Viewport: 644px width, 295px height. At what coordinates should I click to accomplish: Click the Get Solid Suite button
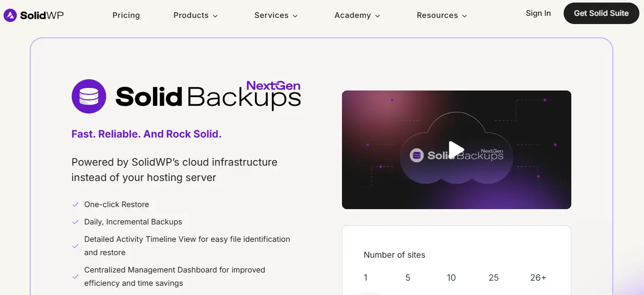pos(601,14)
